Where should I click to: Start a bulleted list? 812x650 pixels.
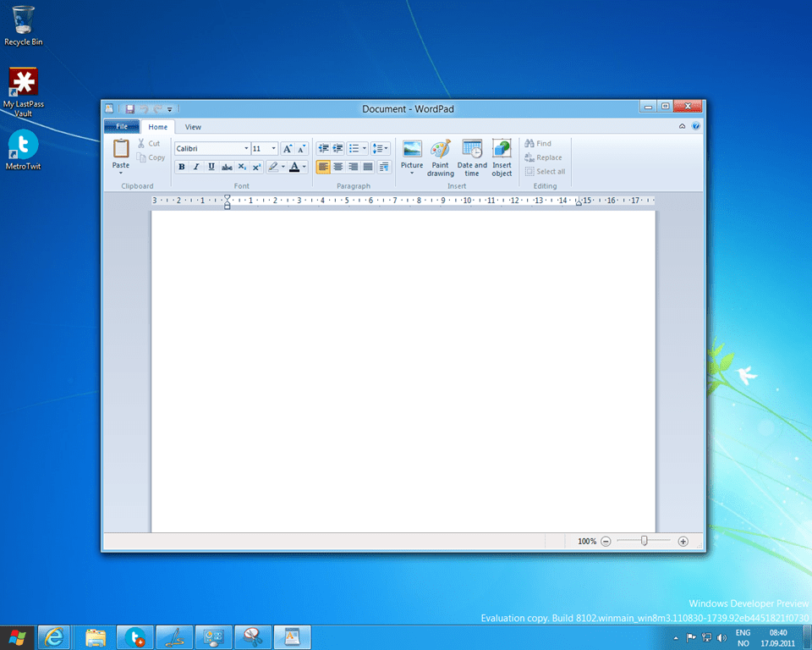[354, 149]
